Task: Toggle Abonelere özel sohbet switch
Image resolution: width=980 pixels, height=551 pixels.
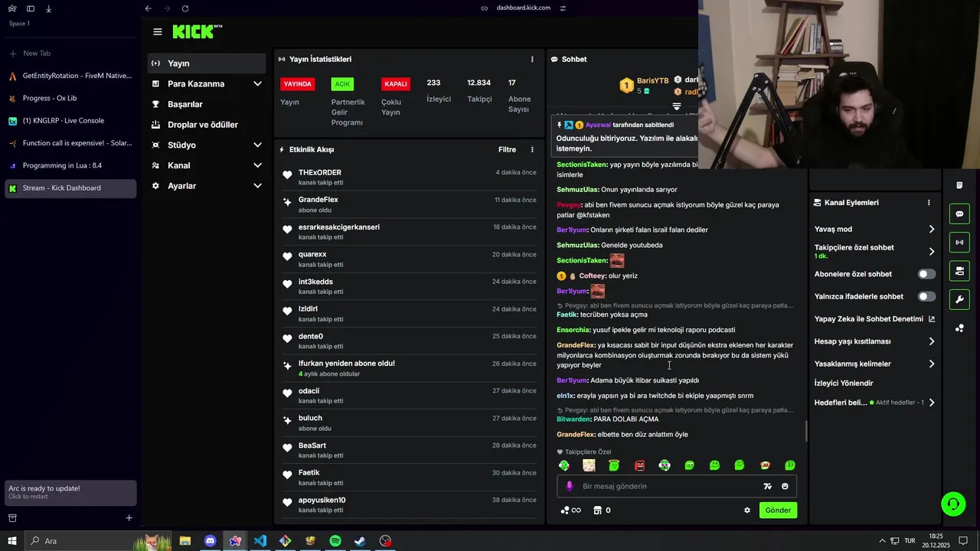Action: 926,274
